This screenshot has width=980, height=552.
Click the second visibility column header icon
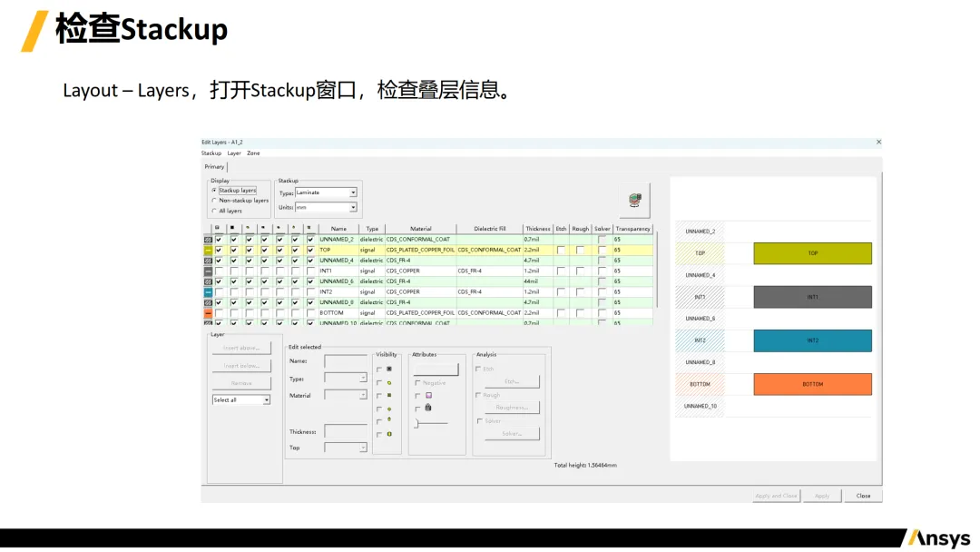click(232, 228)
